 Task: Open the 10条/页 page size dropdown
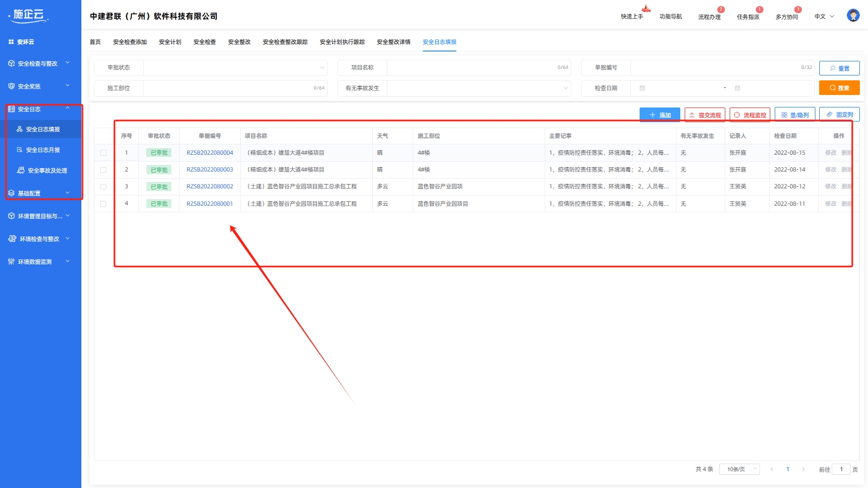click(739, 469)
